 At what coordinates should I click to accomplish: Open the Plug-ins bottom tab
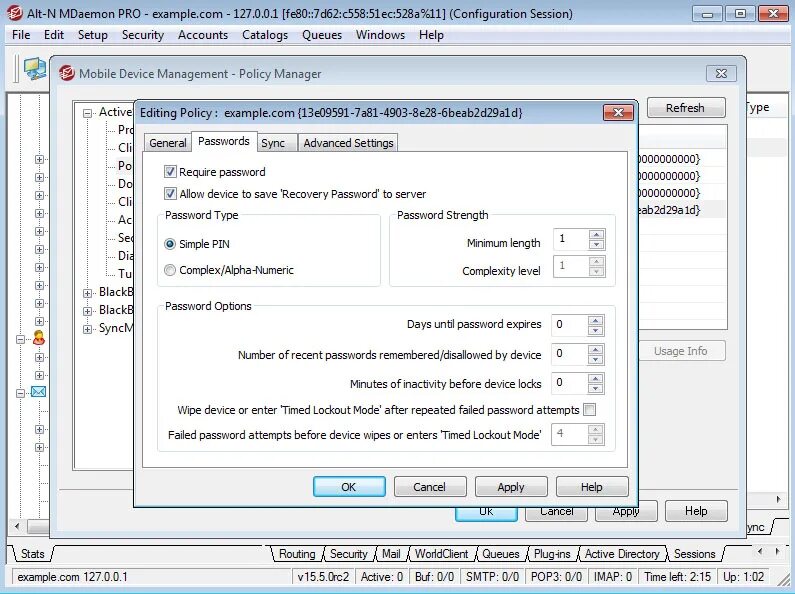552,554
